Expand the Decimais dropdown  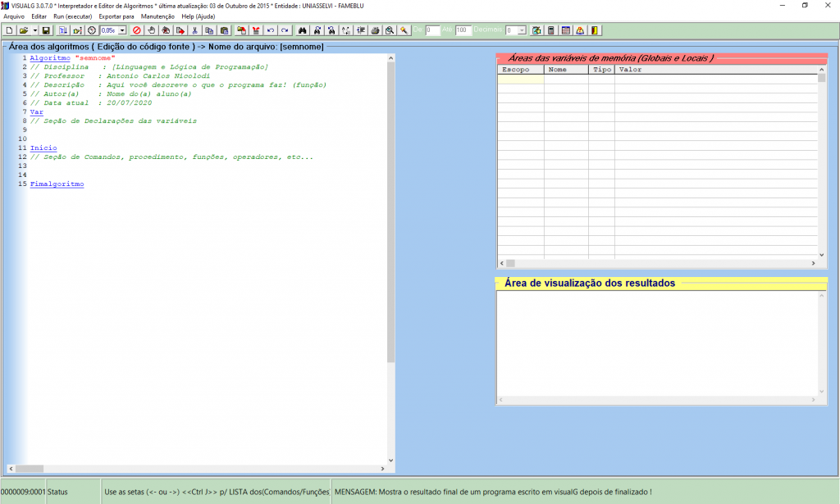[523, 30]
